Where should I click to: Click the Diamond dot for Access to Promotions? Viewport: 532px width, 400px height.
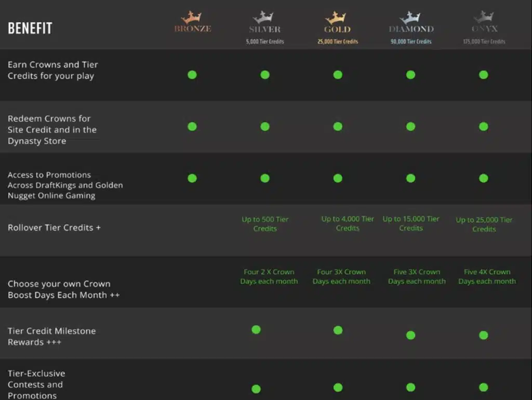(411, 178)
